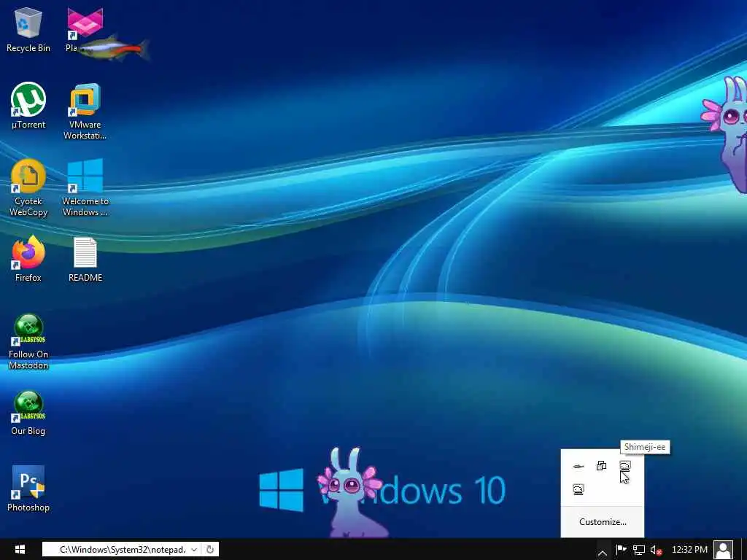747x560 pixels.
Task: Select the Welcome to Windows shortcut
Action: 85,188
